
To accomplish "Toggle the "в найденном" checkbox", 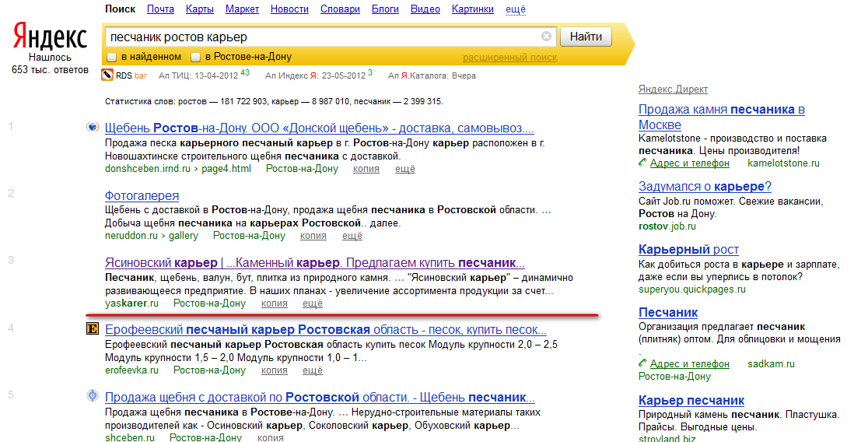I will (x=112, y=57).
